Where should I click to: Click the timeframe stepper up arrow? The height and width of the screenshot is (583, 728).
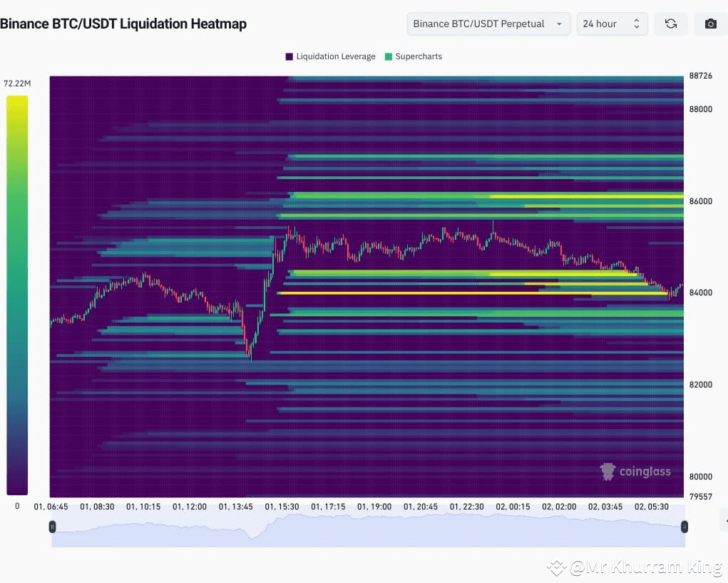636,20
